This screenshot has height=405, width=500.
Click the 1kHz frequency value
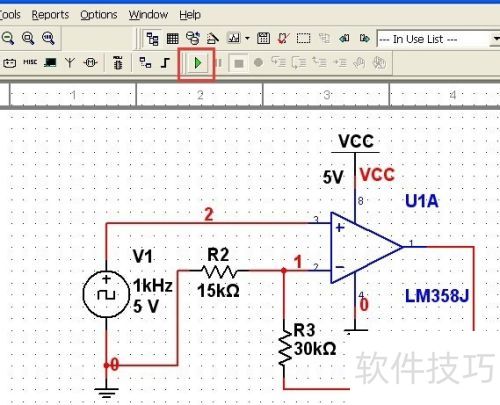pyautogui.click(x=153, y=286)
